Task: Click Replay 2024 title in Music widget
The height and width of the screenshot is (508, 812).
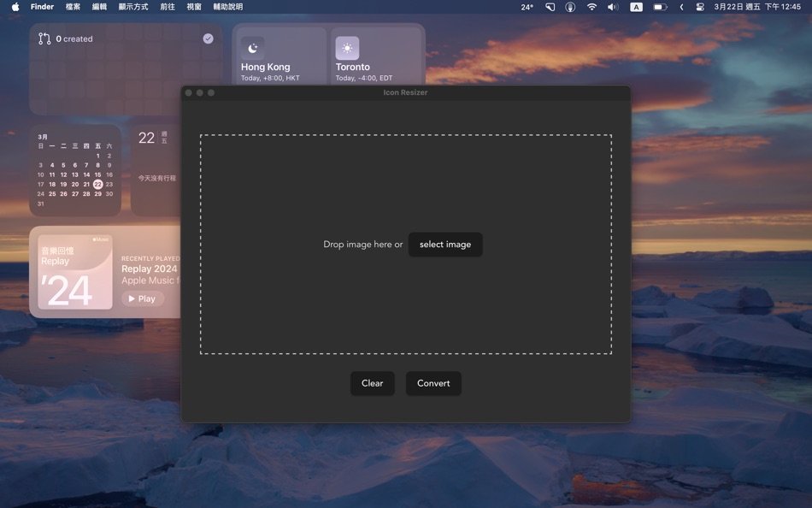Action: (149, 269)
